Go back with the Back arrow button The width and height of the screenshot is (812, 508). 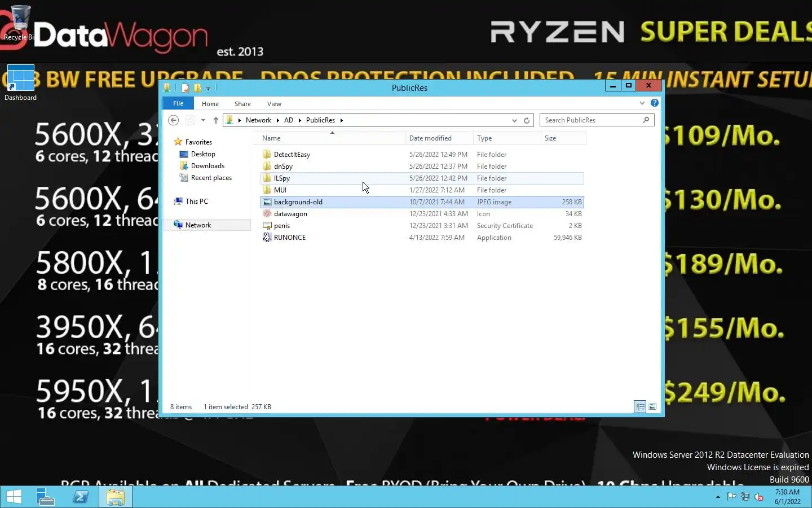[x=174, y=120]
